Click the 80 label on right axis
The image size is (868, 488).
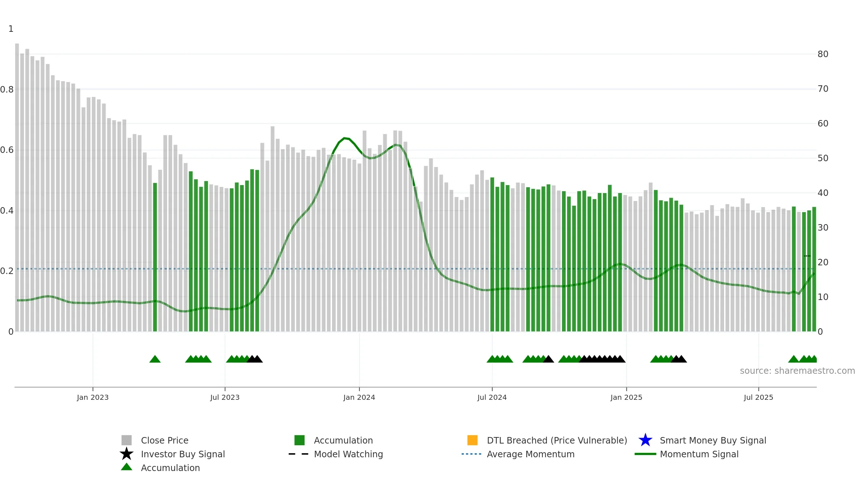pyautogui.click(x=823, y=54)
